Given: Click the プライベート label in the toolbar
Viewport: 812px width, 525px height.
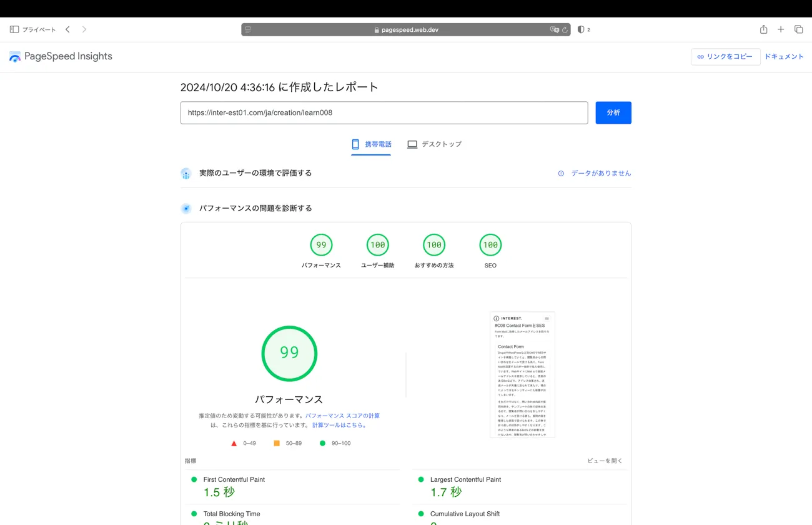Looking at the screenshot, I should click(39, 29).
